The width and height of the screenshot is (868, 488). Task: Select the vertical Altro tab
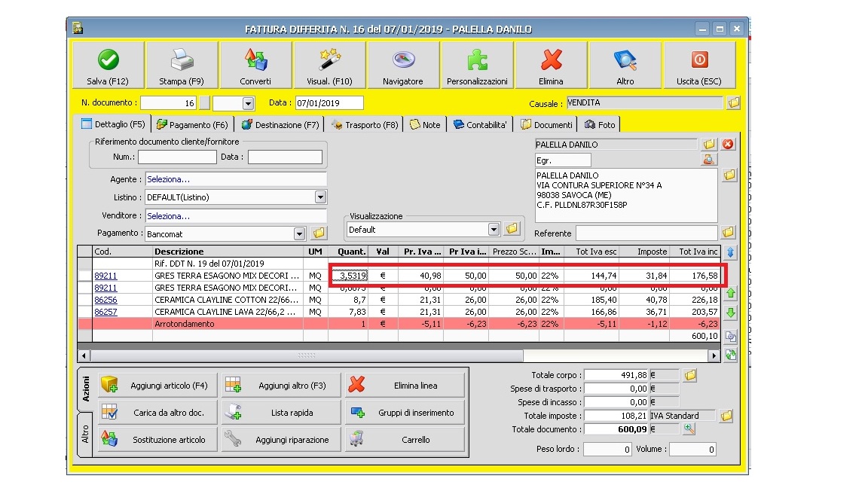[x=85, y=435]
